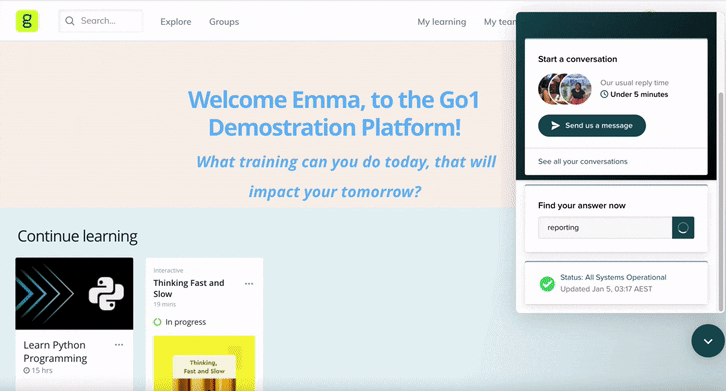Click the green Go1 logo

(27, 21)
